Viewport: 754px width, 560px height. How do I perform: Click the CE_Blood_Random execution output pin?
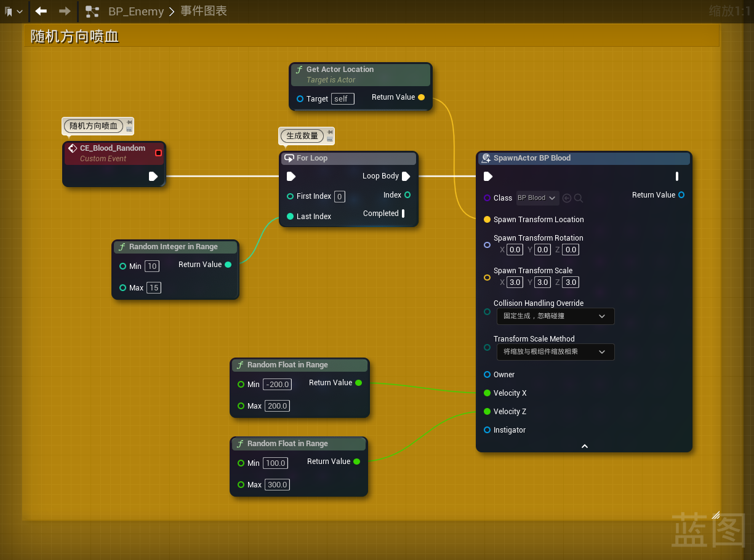[153, 177]
